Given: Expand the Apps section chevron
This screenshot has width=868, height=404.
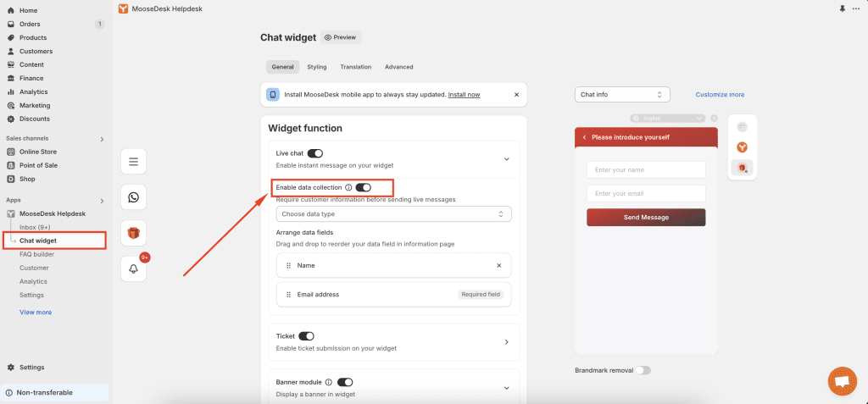Looking at the screenshot, I should [102, 201].
